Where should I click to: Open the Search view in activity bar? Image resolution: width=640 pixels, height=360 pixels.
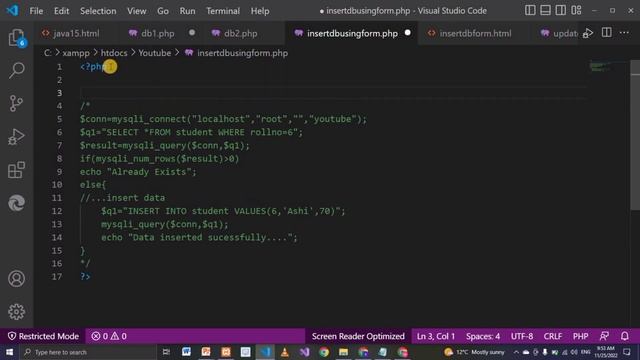coord(16,70)
